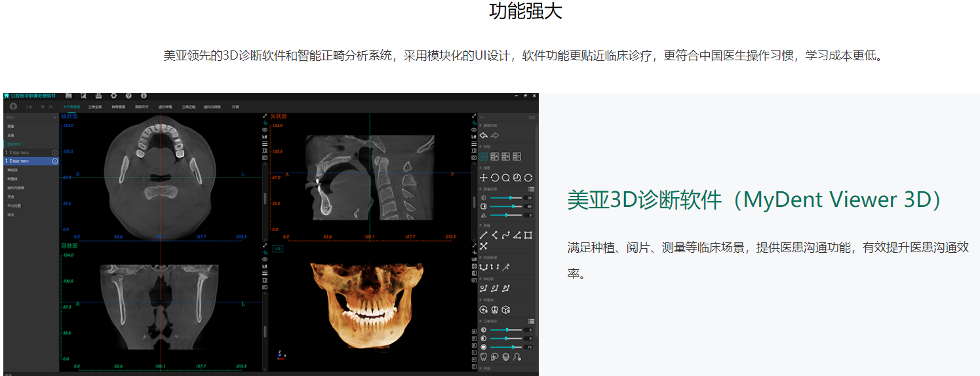
Task: Select the pan (cross arrows) view tool
Action: (483, 178)
